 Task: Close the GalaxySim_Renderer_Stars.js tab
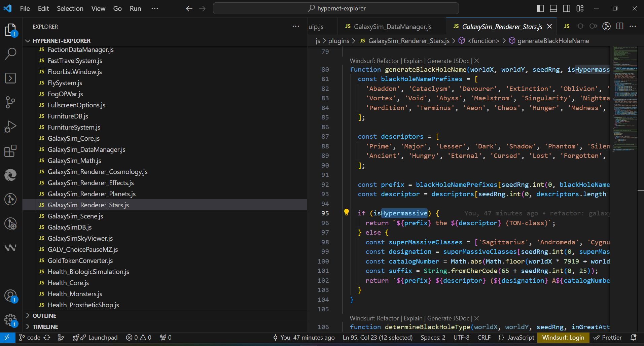tap(549, 26)
